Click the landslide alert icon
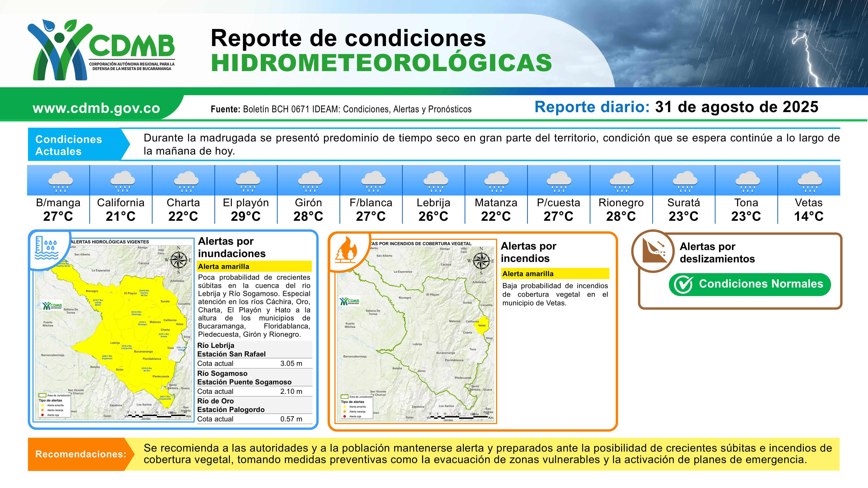868x488 pixels. (x=654, y=251)
